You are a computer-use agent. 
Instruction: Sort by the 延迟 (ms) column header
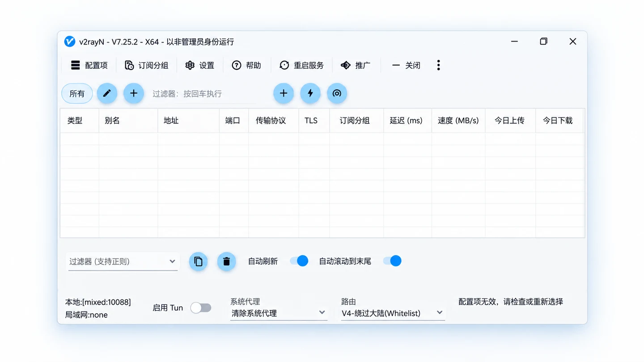[x=408, y=121]
